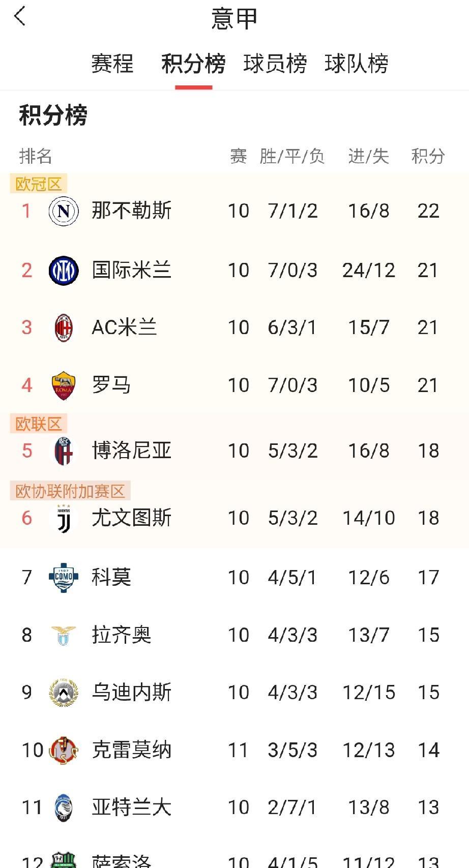Tap the Napoli club crest
This screenshot has height=868, width=469.
click(64, 211)
